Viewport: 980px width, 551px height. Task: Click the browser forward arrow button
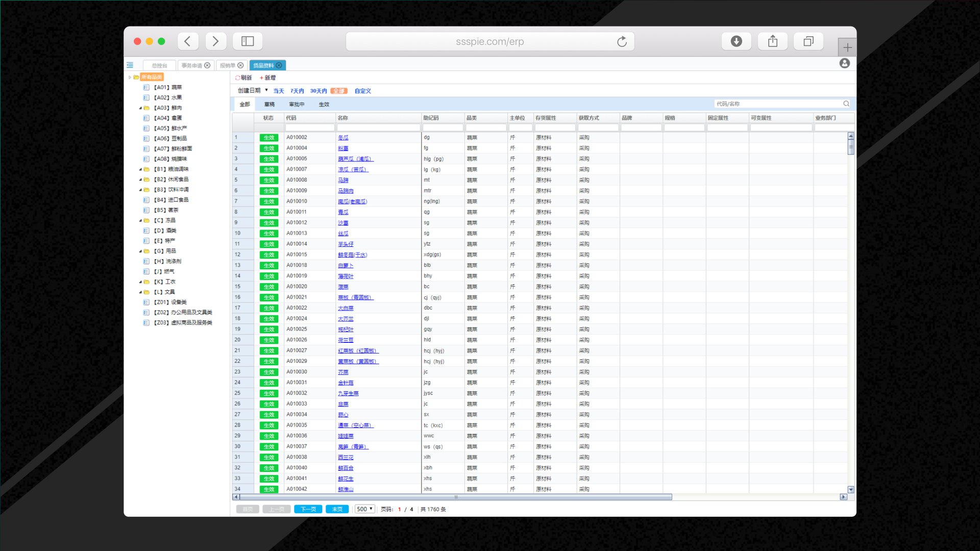coord(216,41)
